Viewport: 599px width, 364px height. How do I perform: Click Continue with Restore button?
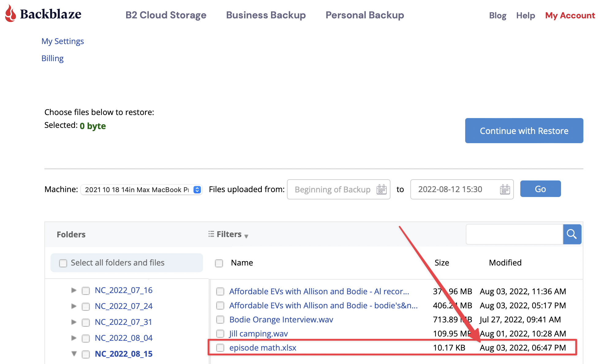[x=524, y=131]
